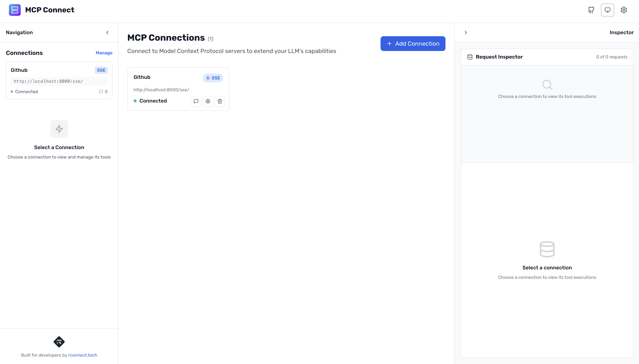
Task: Open settings for the Github connection card
Action: pos(208,101)
